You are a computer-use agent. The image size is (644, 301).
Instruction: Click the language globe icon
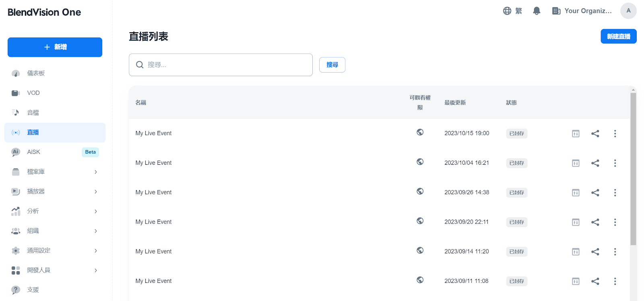[x=507, y=11]
